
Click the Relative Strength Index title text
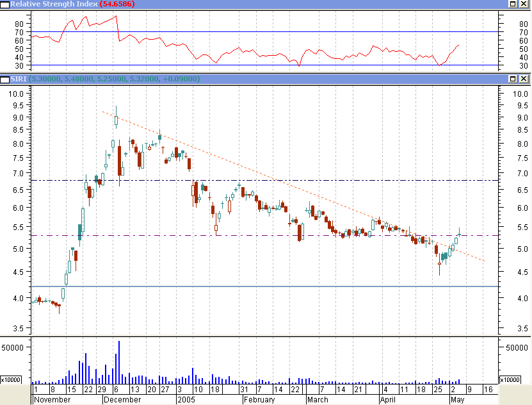click(x=54, y=4)
